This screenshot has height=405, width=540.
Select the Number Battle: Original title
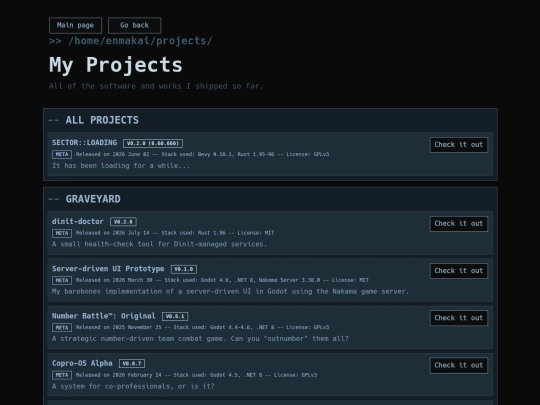(104, 316)
